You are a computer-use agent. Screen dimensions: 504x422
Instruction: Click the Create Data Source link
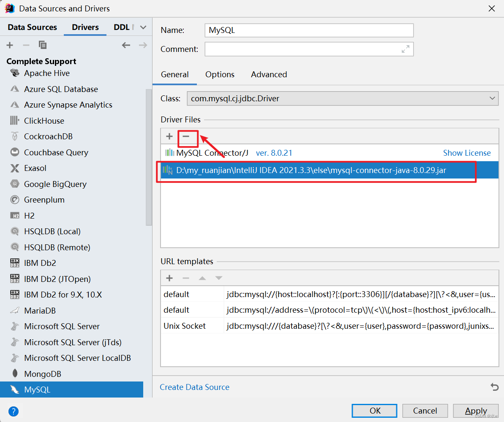[194, 387]
